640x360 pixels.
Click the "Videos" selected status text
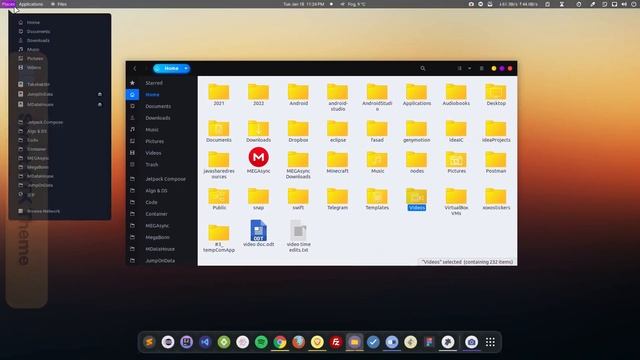467,262
